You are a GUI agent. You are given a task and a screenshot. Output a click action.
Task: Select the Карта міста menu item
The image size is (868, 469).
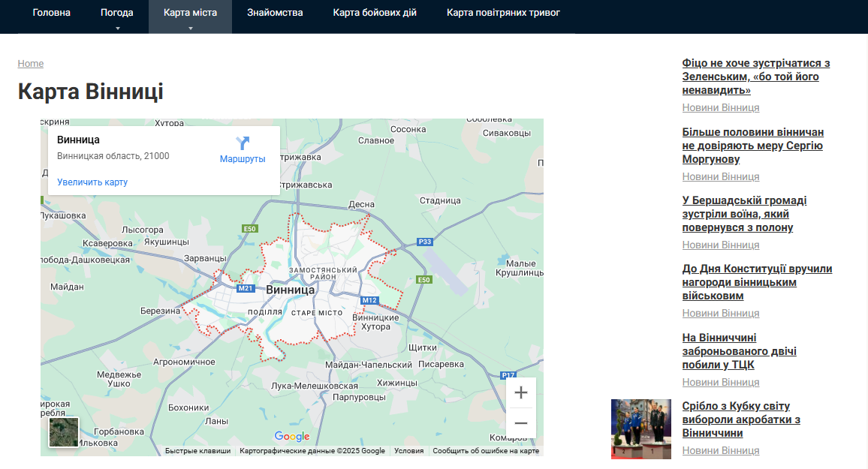pyautogui.click(x=191, y=13)
